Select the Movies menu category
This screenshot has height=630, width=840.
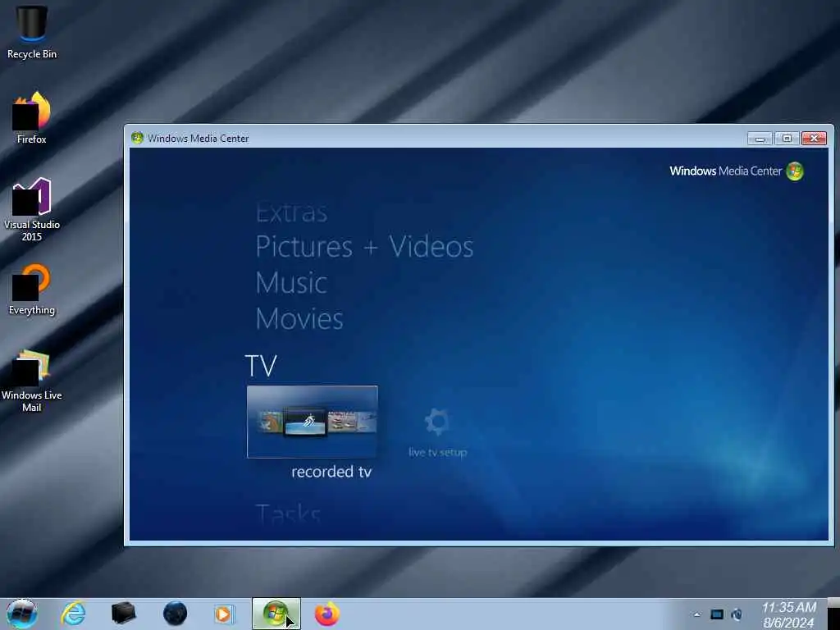(299, 319)
